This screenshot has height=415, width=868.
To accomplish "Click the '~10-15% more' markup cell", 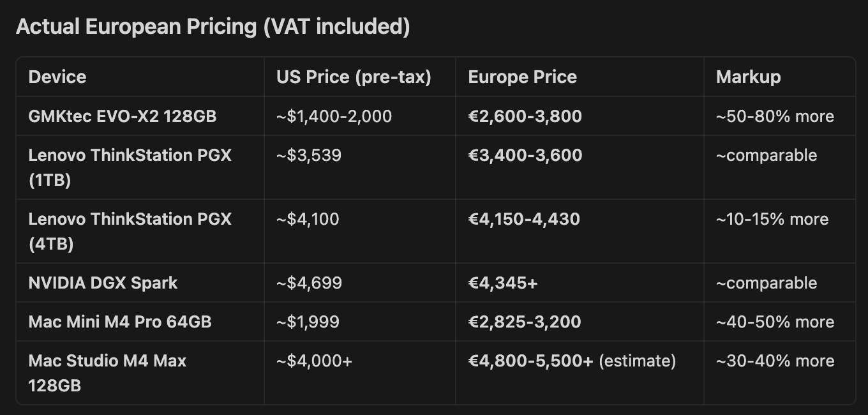I will point(772,219).
